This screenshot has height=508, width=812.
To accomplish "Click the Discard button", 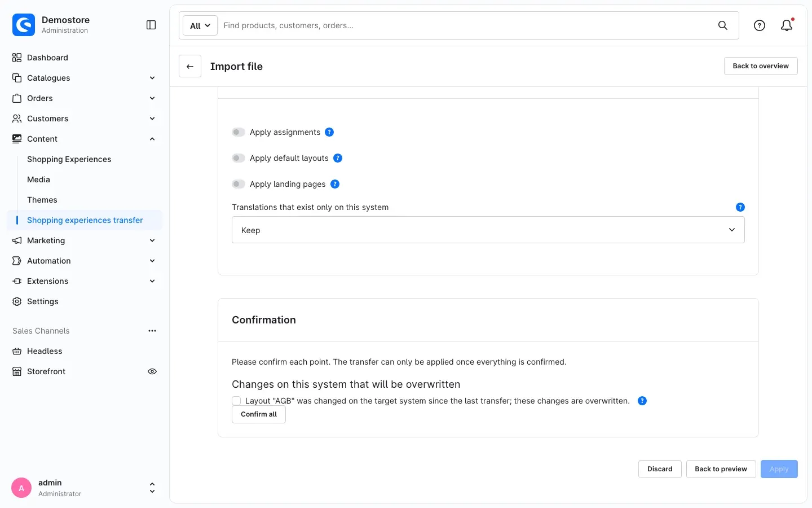I will pyautogui.click(x=660, y=469).
